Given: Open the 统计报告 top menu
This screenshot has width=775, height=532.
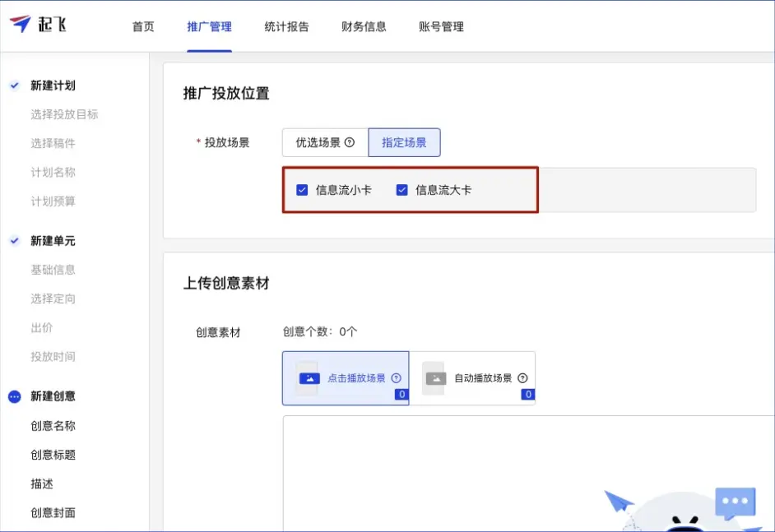Looking at the screenshot, I should pyautogui.click(x=286, y=26).
